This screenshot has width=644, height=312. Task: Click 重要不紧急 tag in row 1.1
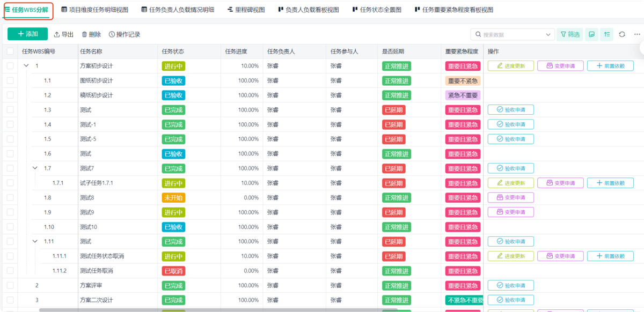tap(463, 80)
